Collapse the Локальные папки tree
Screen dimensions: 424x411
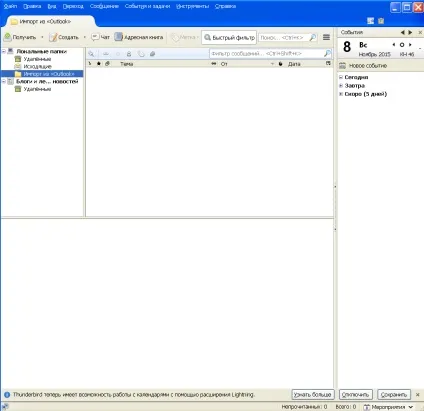click(4, 51)
